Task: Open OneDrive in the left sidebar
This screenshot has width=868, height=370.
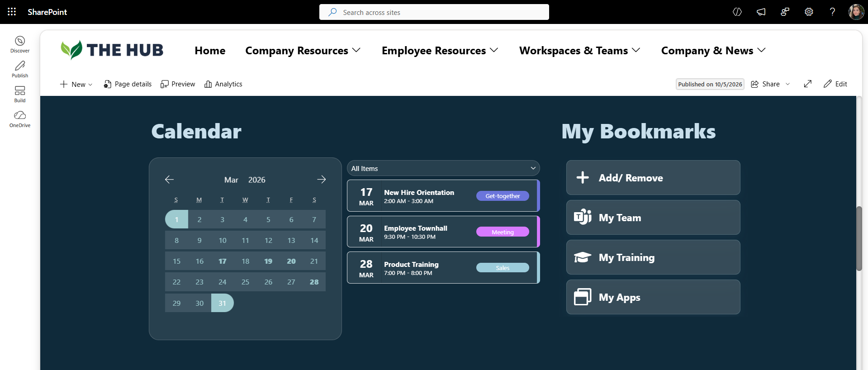Action: [x=20, y=119]
